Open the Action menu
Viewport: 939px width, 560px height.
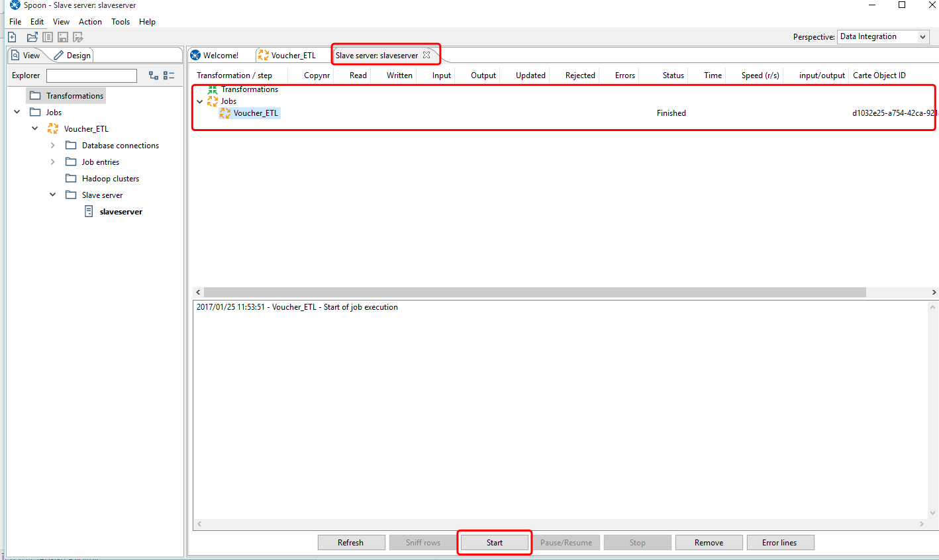tap(90, 22)
